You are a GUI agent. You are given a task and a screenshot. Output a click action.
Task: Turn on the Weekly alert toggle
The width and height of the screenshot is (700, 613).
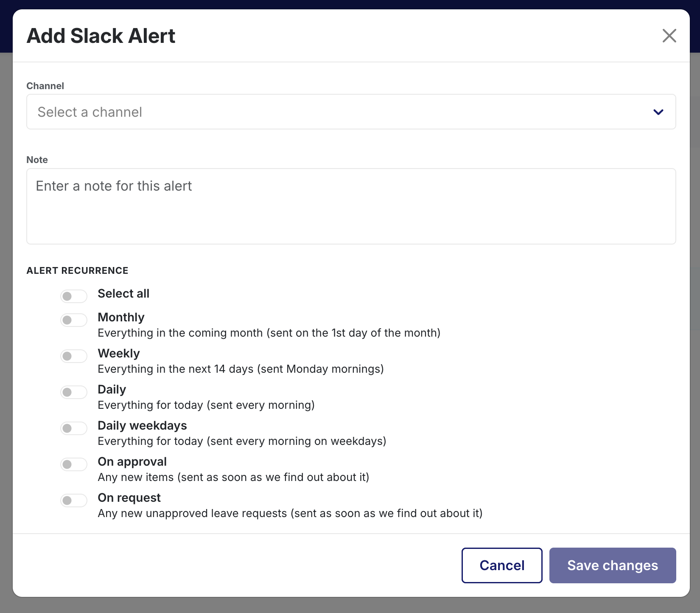tap(74, 356)
